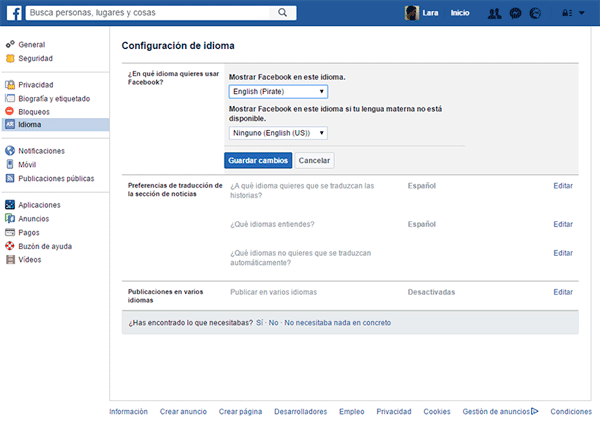Expand the account menu arrow in the header
The width and height of the screenshot is (600, 430).
click(x=582, y=13)
